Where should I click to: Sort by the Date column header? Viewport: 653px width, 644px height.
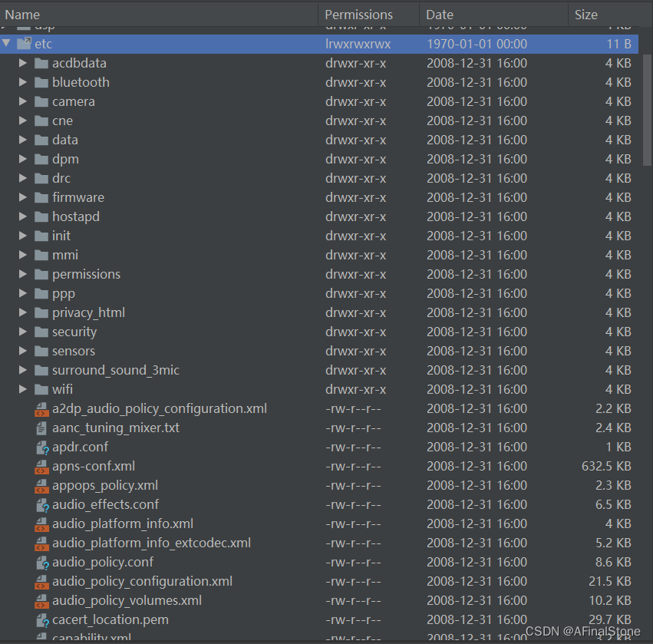click(493, 15)
